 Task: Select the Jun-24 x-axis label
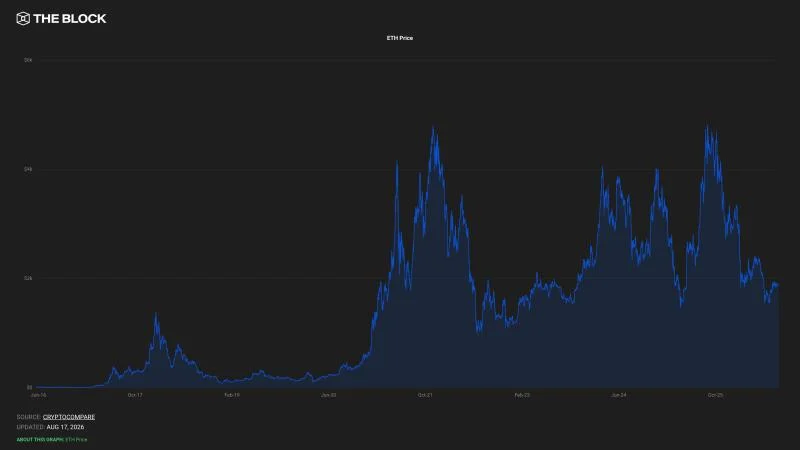619,395
